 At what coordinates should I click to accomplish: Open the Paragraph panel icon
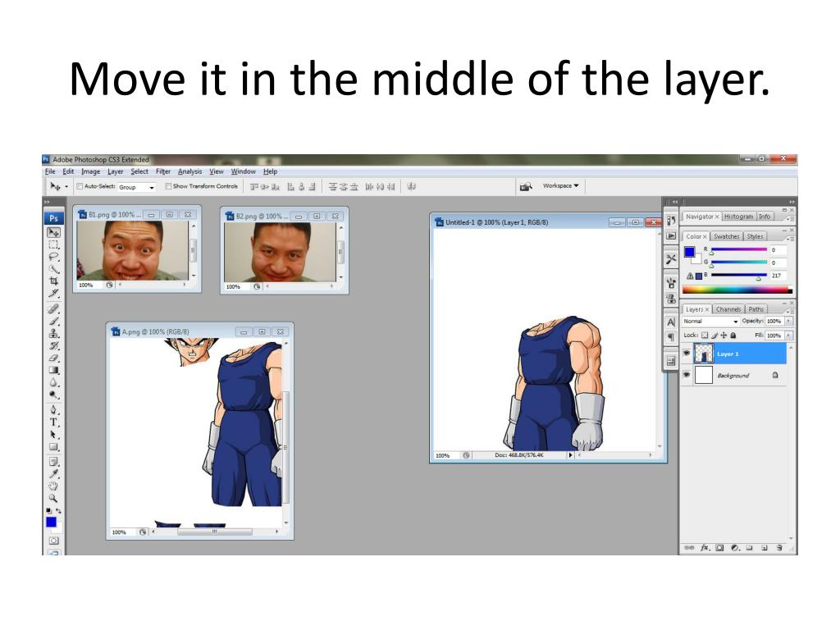tap(671, 337)
